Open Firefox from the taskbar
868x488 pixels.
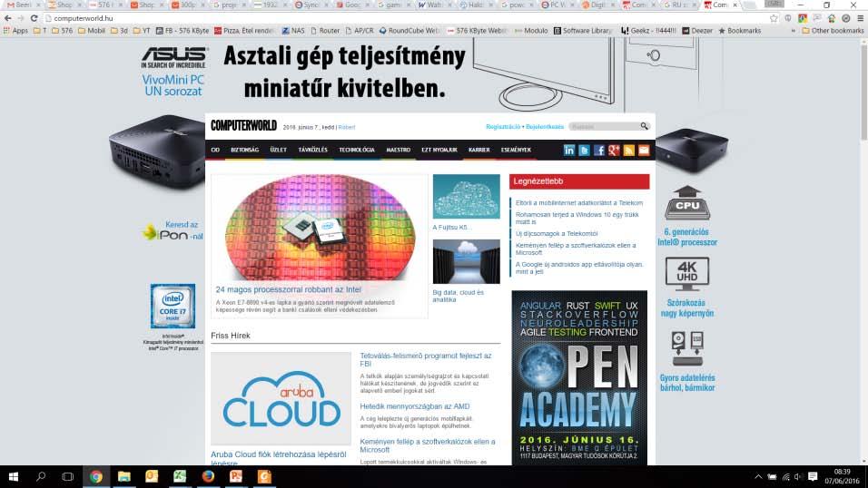click(x=208, y=476)
